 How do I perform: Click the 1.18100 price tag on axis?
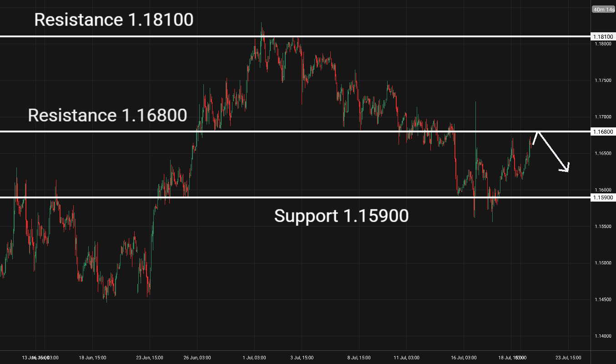point(603,36)
